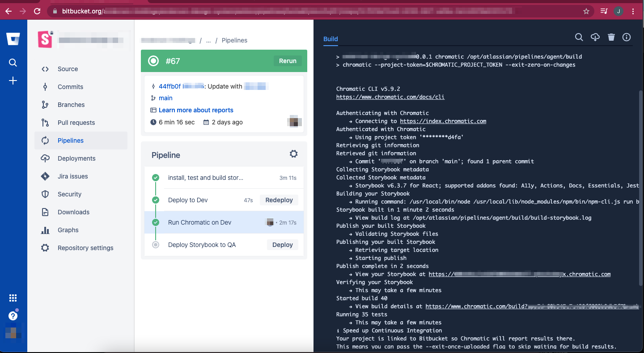Open browser profile J avatar
The width and height of the screenshot is (644, 353).
pos(619,11)
